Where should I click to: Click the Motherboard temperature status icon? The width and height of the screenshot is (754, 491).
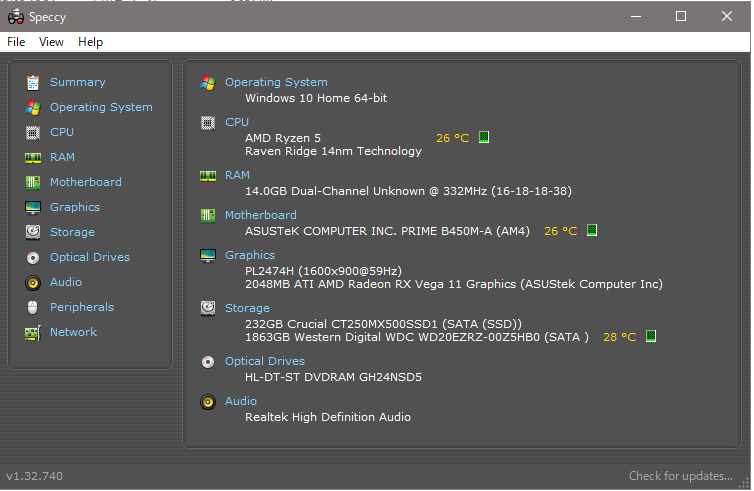591,231
